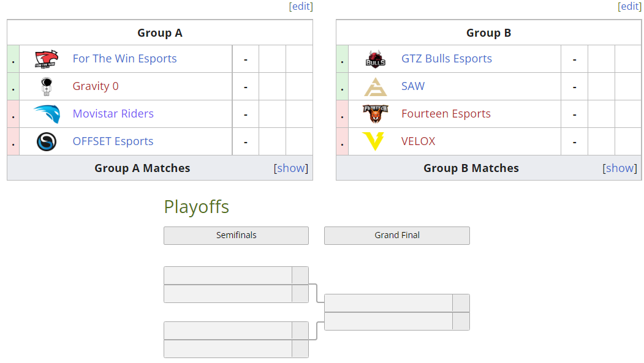644x363 pixels.
Task: Open the For The Win Esports team page
Action: click(x=124, y=58)
